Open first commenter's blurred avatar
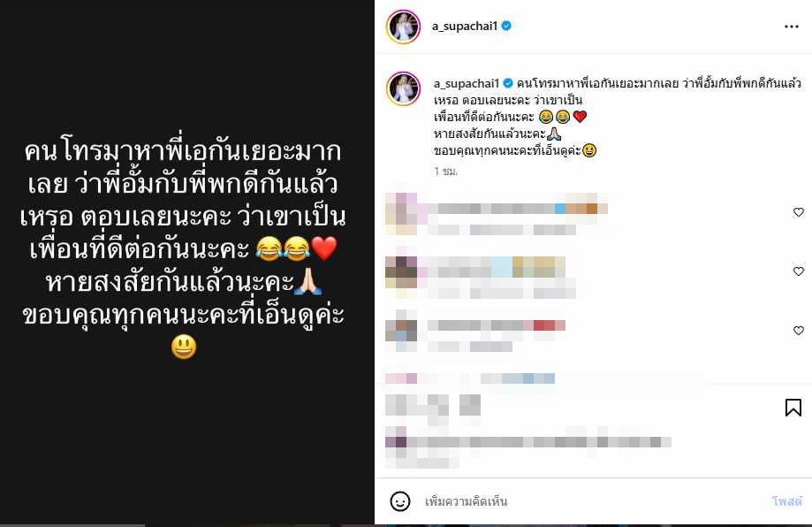This screenshot has height=527, width=812. (x=401, y=213)
